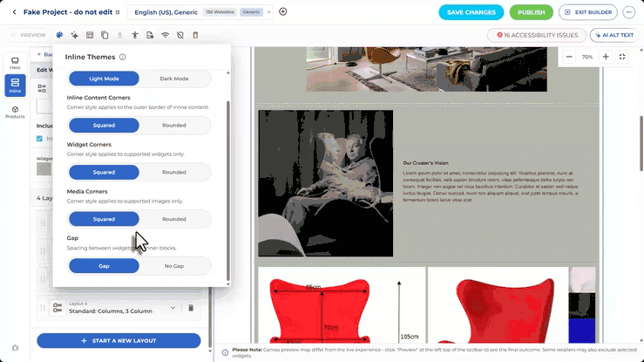Click the wifi signal icon in toolbar
The image size is (644, 362).
[165, 36]
